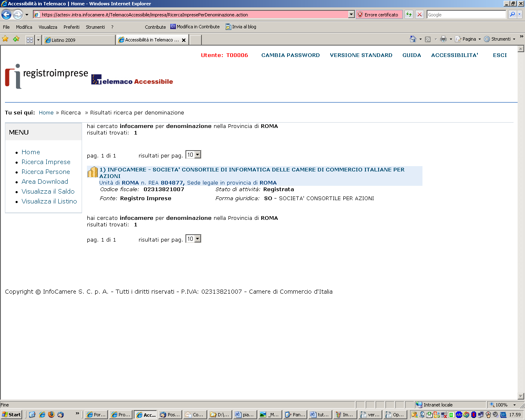This screenshot has height=420, width=525.
Task: Open the Visualizza menu
Action: tap(48, 27)
